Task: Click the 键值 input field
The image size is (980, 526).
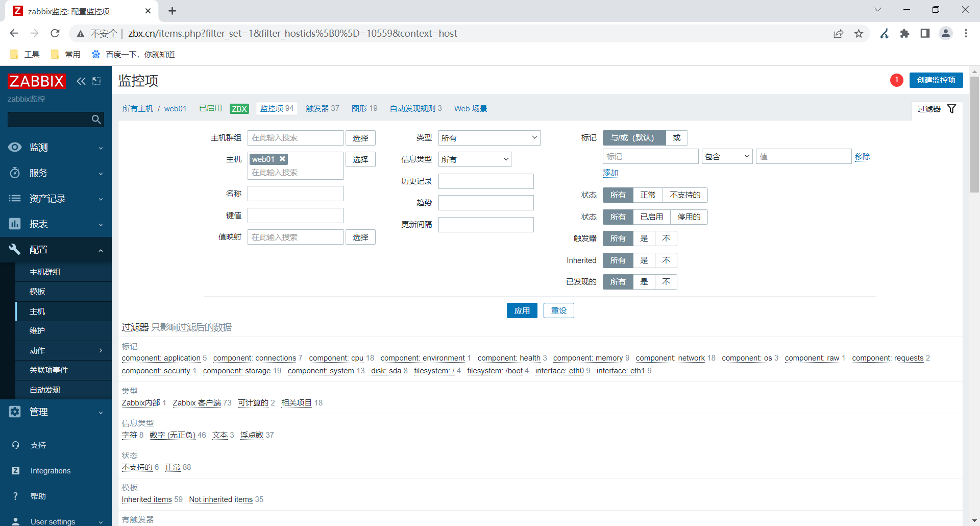Action: pyautogui.click(x=296, y=216)
